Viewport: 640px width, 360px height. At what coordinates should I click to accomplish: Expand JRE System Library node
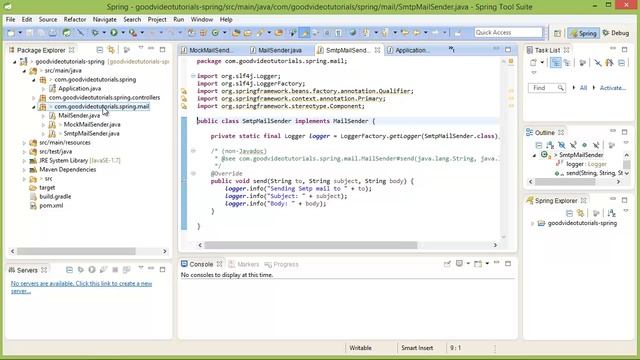(24, 161)
